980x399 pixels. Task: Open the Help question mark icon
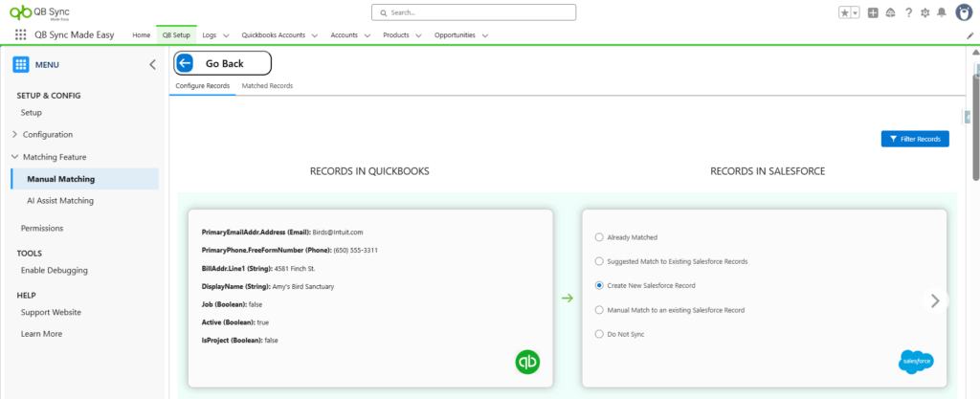point(908,12)
